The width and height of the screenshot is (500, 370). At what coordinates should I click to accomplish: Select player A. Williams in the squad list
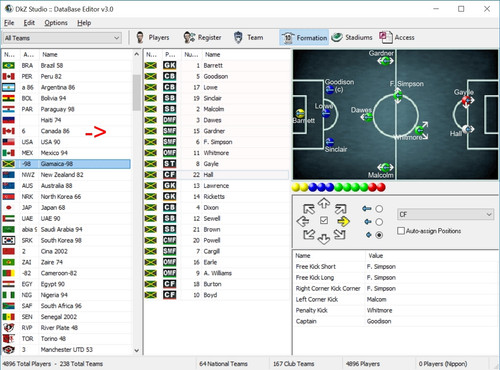click(217, 273)
